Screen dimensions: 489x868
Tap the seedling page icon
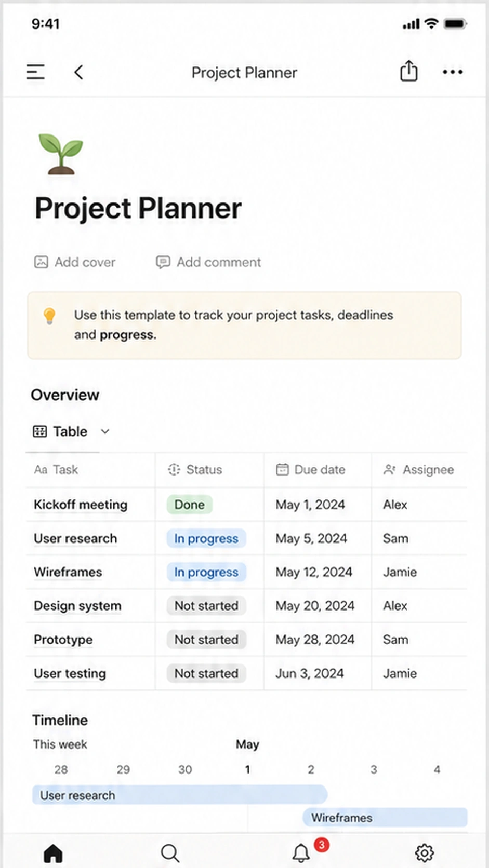click(x=61, y=154)
